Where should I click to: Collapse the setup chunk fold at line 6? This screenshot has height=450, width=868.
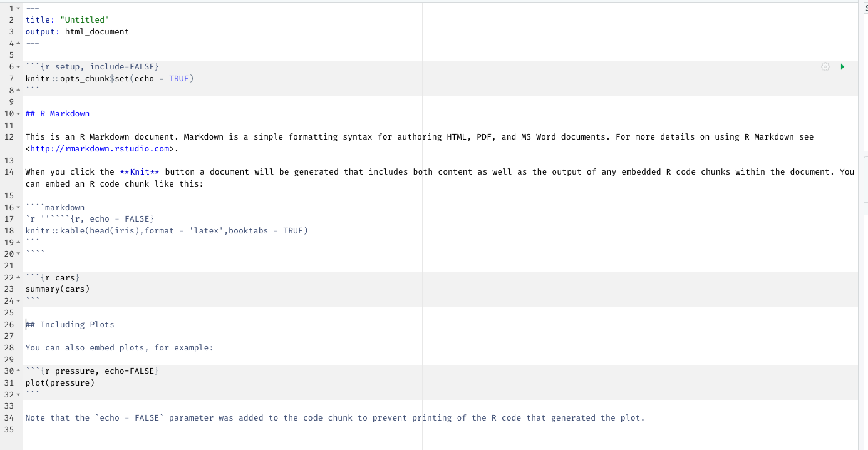click(18, 66)
